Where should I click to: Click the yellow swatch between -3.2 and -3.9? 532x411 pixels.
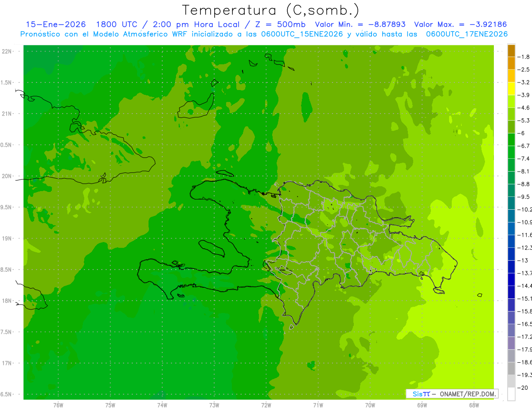(511, 89)
